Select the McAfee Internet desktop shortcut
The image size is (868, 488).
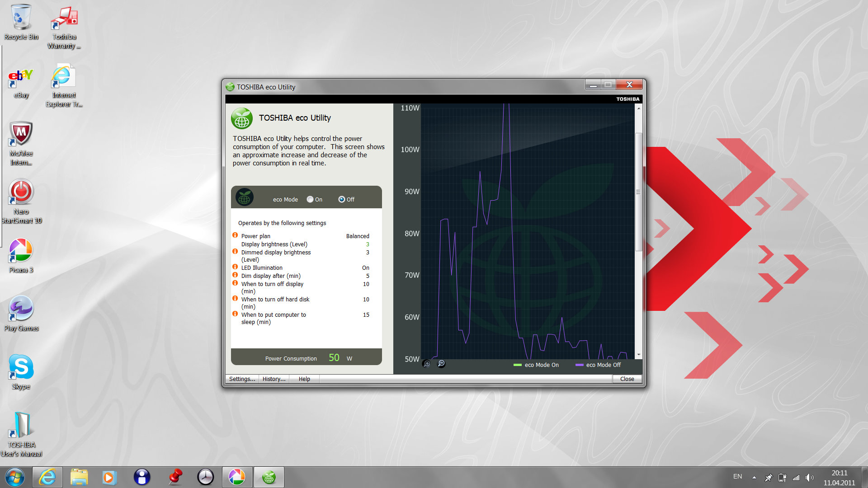tap(21, 144)
